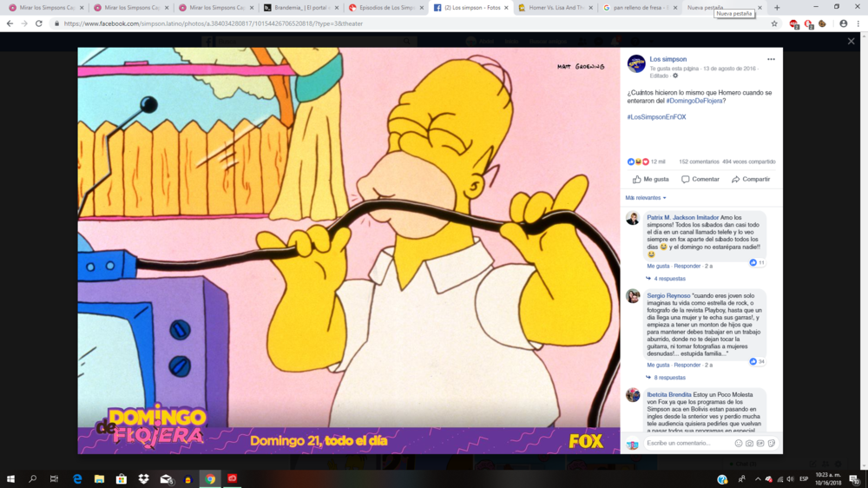Go forward in the browser
Viewport: 868px width, 488px height.
tap(23, 23)
